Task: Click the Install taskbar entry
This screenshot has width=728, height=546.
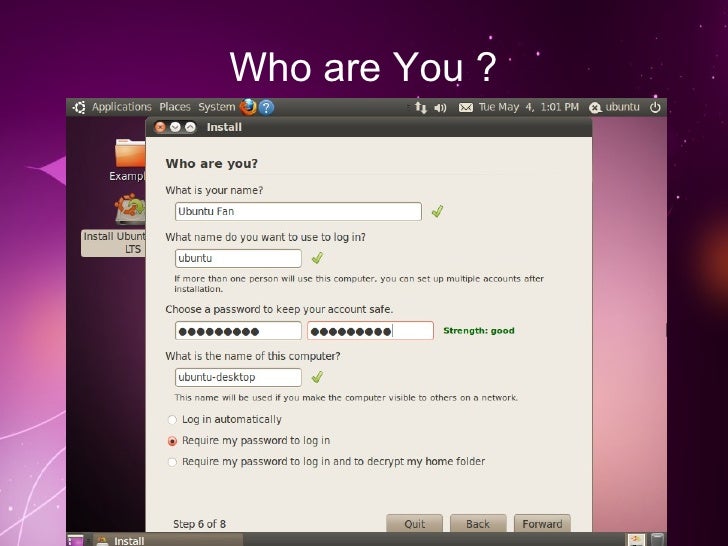Action: tap(168, 540)
